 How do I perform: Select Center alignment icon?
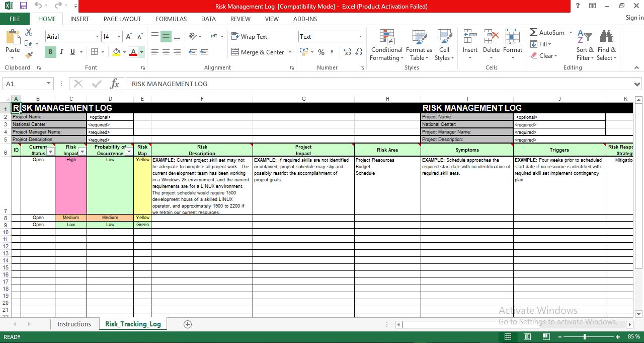[166, 52]
